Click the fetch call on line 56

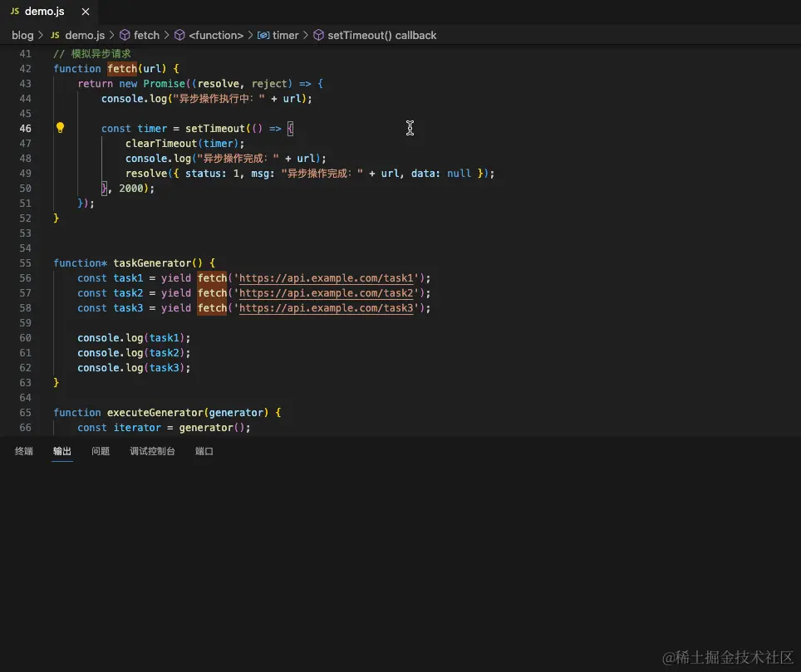point(212,278)
